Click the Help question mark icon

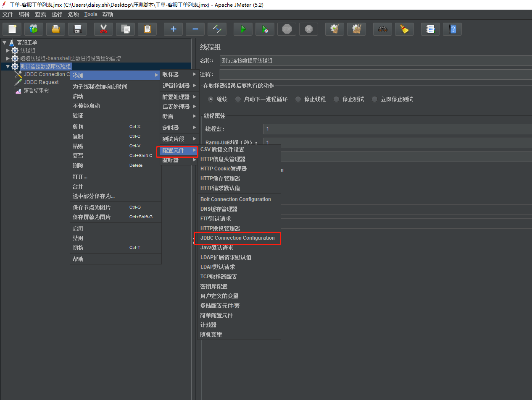(x=453, y=29)
